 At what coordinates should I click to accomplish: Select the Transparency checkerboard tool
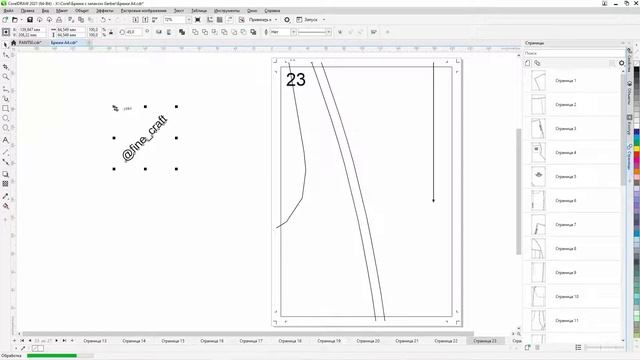pyautogui.click(x=5, y=184)
